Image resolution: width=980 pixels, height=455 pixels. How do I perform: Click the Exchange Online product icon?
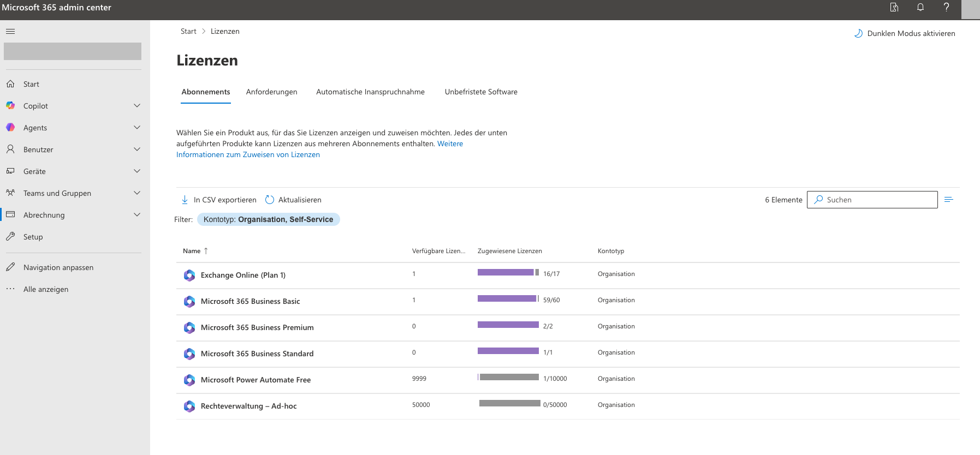coord(189,276)
